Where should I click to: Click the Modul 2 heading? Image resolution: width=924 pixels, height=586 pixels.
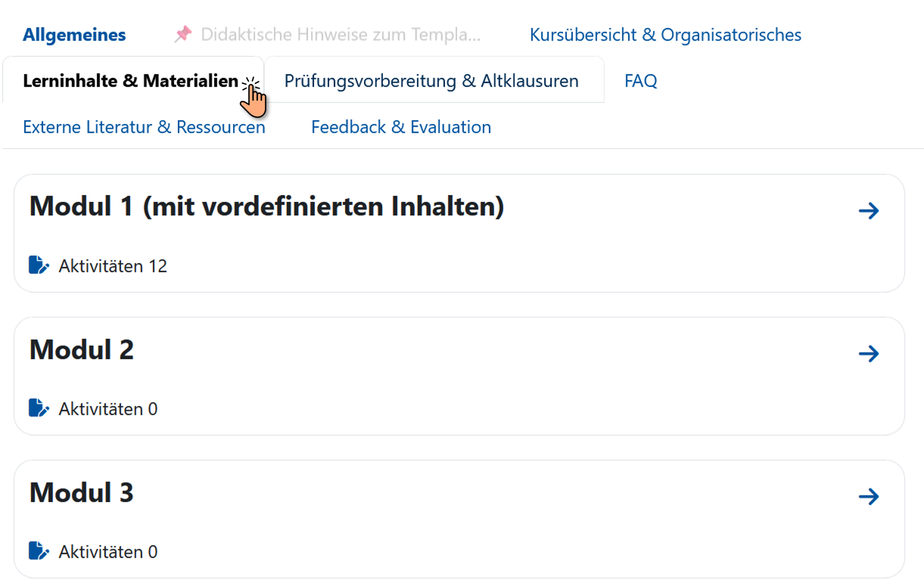[x=81, y=349]
